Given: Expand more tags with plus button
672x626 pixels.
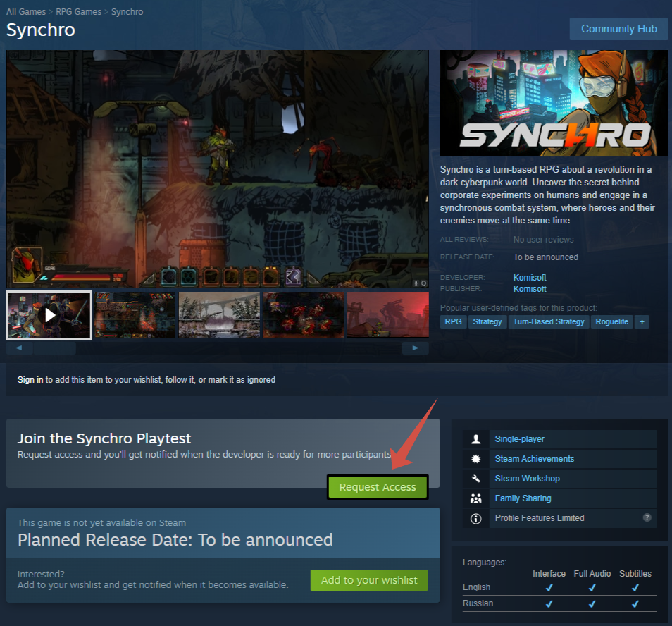Looking at the screenshot, I should pos(642,321).
